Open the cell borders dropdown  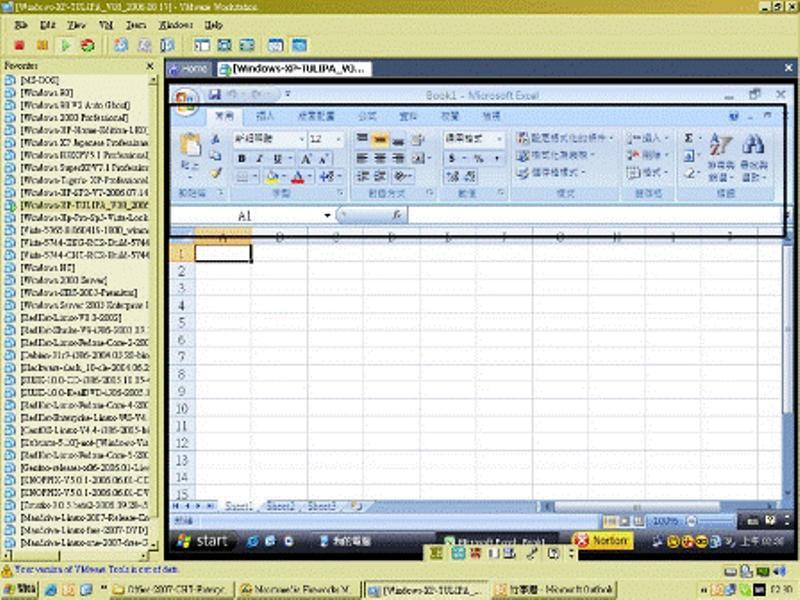(255, 177)
